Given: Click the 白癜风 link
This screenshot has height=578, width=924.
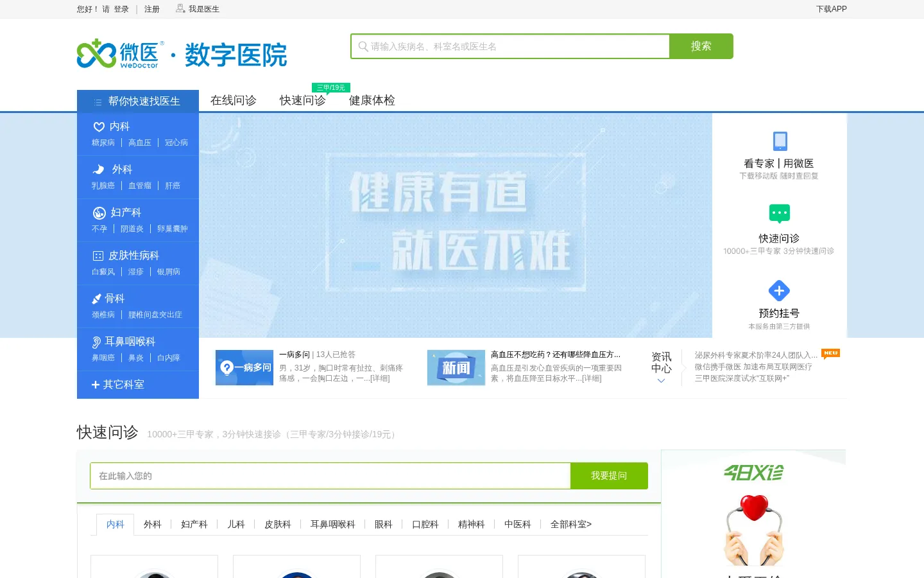Looking at the screenshot, I should click(103, 272).
